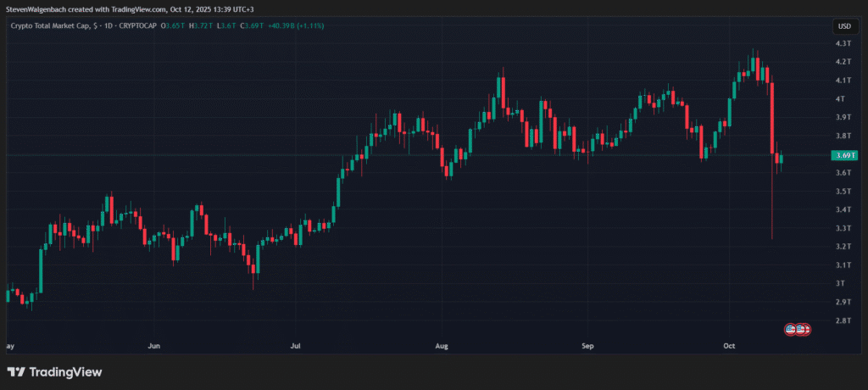Click the Crypto Total Market Cap title
The image size is (868, 390).
pyautogui.click(x=51, y=25)
